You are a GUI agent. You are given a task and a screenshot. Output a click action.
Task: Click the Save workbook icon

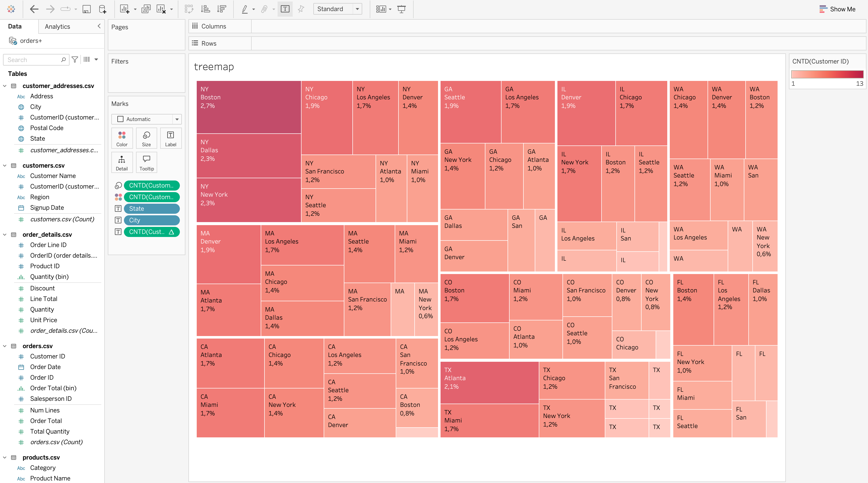pyautogui.click(x=87, y=9)
